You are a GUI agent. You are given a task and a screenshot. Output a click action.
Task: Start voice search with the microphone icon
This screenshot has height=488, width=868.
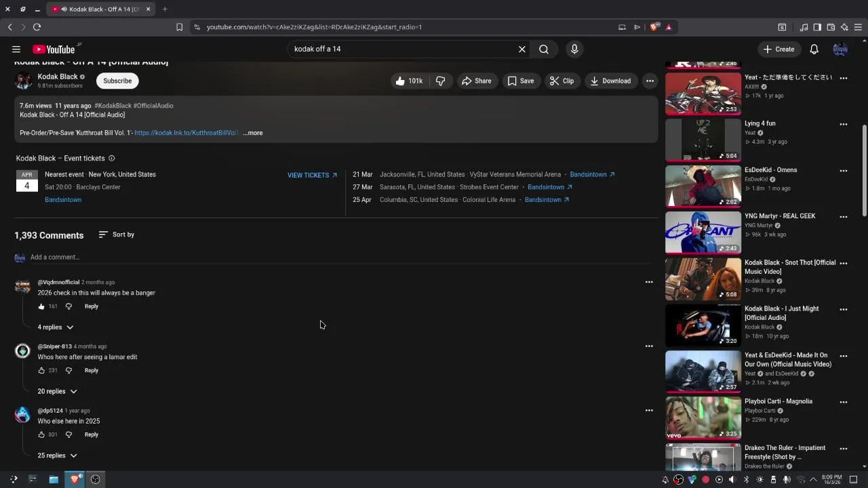[x=574, y=49]
